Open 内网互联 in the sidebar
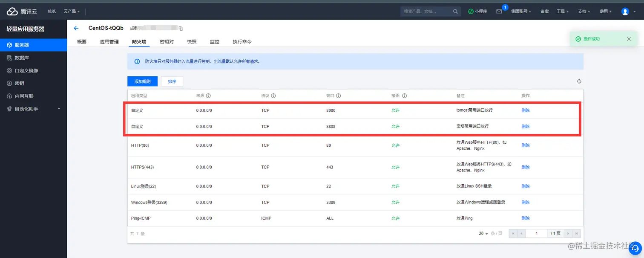Image resolution: width=644 pixels, height=258 pixels. 33,96
